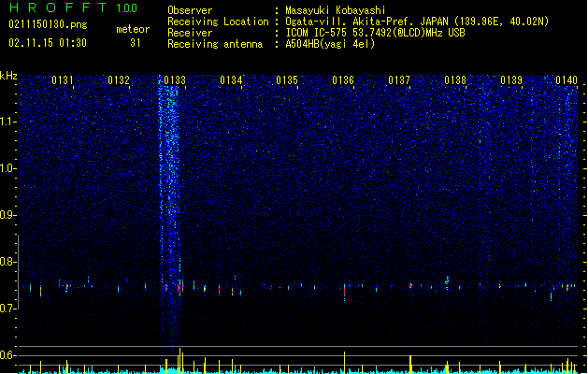This screenshot has width=588, height=374.
Task: Click the 0138 time marker
Action: tap(455, 80)
